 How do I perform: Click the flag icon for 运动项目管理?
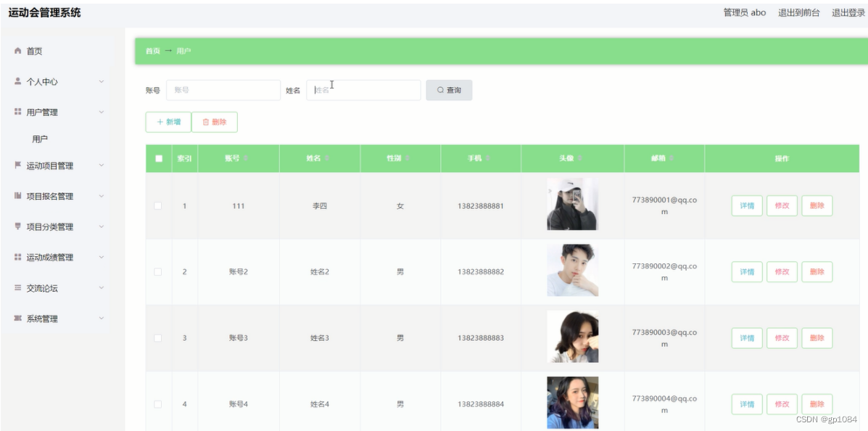[x=18, y=165]
